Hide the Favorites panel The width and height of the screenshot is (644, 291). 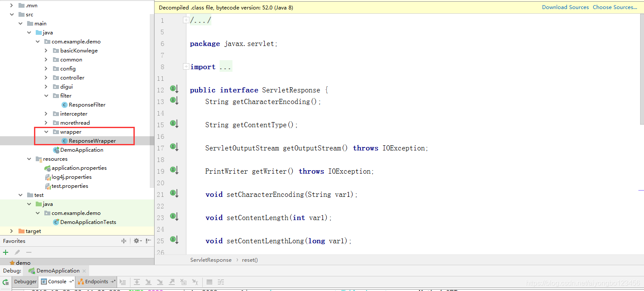(148, 241)
